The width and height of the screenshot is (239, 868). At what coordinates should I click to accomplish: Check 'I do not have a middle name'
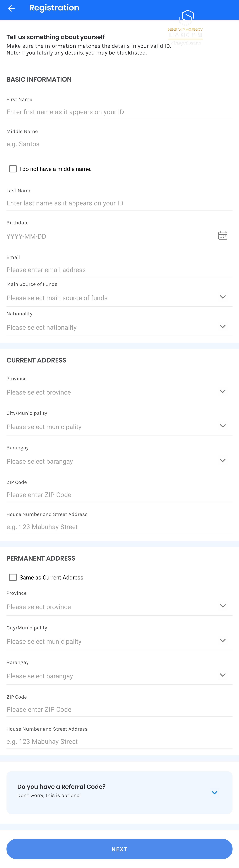pos(13,169)
